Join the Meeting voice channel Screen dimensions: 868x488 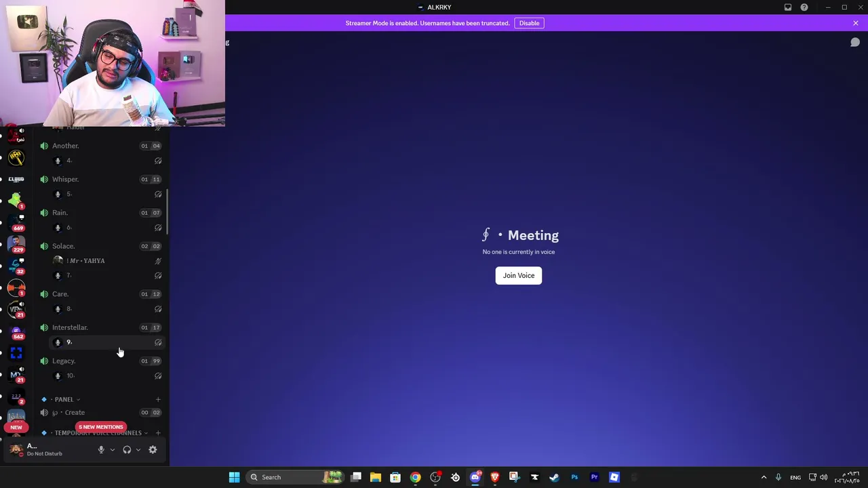coord(519,275)
